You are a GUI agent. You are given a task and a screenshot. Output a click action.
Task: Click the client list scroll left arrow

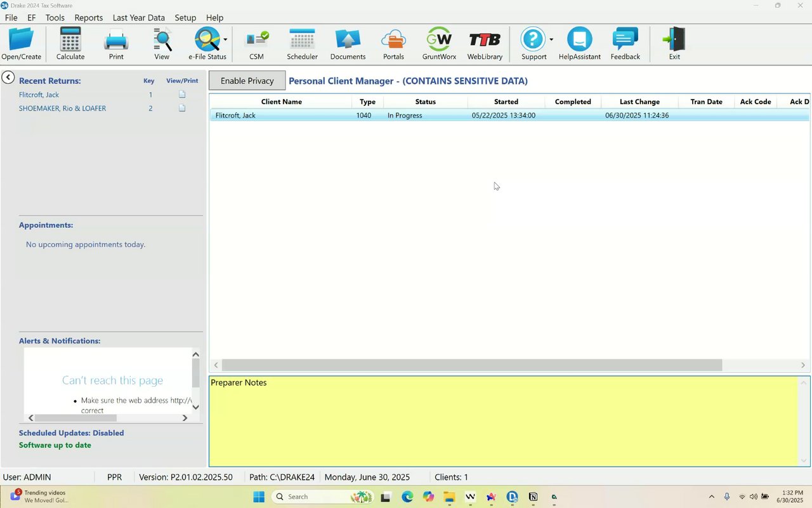coord(216,365)
